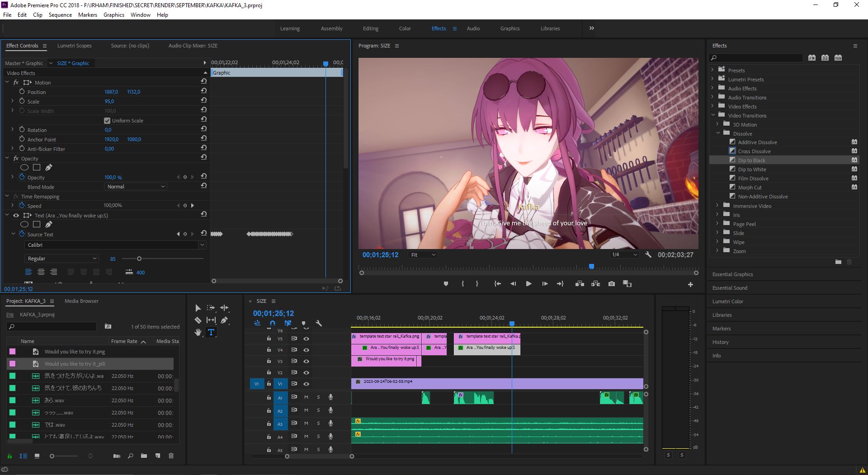Select the Ripple Edit tool
The height and width of the screenshot is (475, 868).
224,308
